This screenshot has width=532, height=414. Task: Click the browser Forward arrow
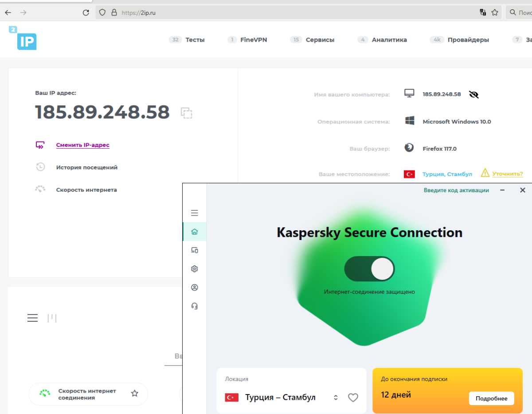(x=23, y=12)
